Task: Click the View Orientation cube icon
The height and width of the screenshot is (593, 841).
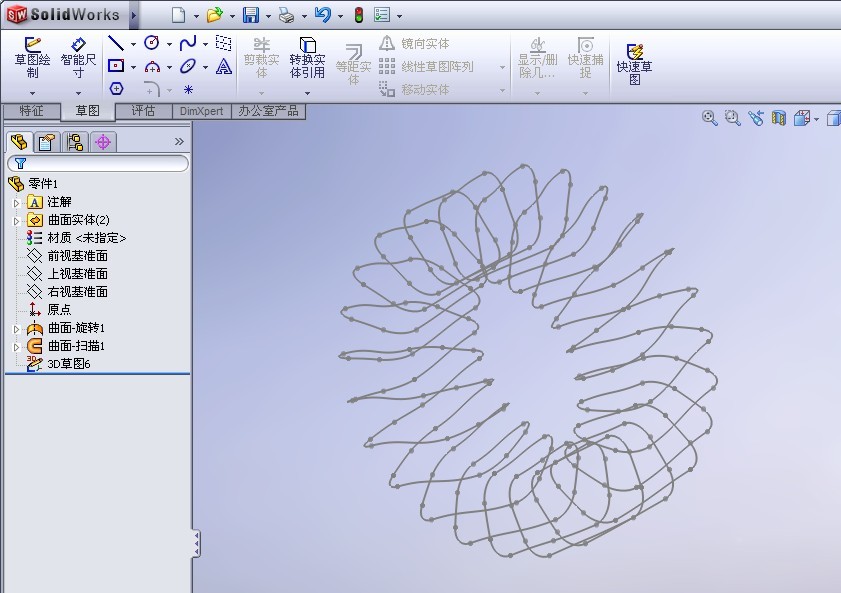Action: pyautogui.click(x=802, y=118)
